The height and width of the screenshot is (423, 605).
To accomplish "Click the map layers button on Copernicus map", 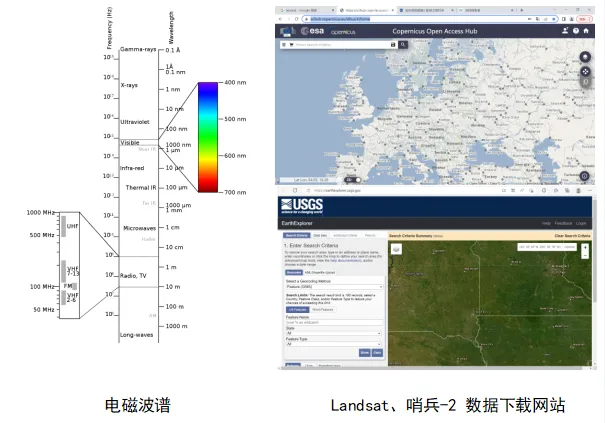I will click(585, 57).
